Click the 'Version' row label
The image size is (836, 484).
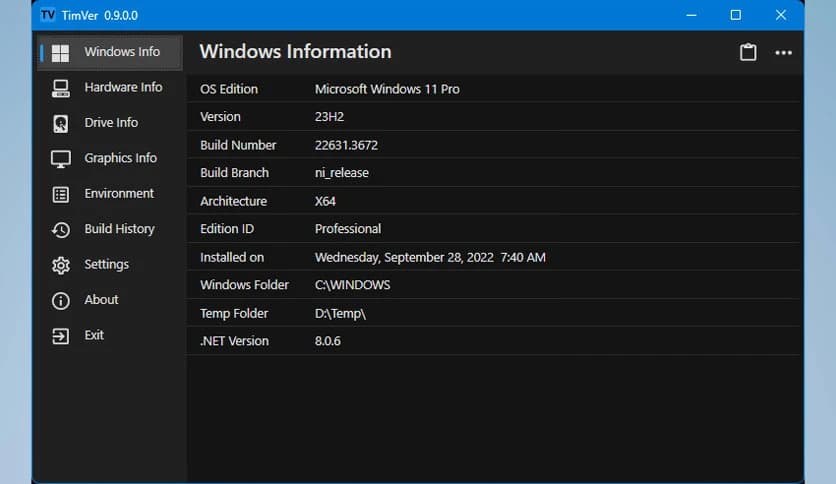click(x=220, y=117)
